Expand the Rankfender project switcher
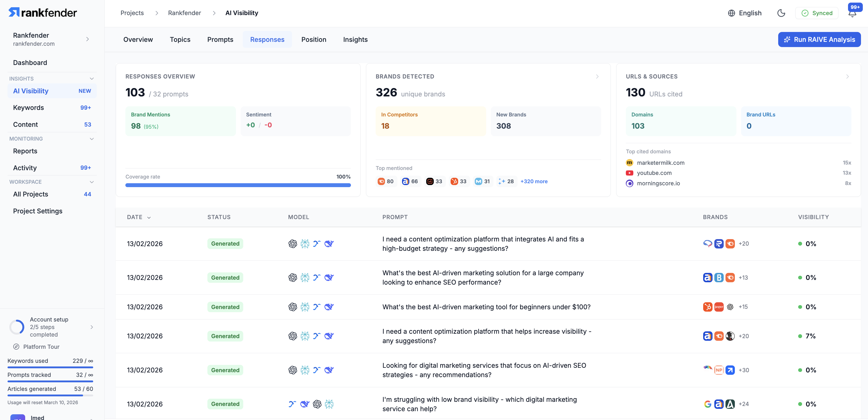 coord(87,39)
